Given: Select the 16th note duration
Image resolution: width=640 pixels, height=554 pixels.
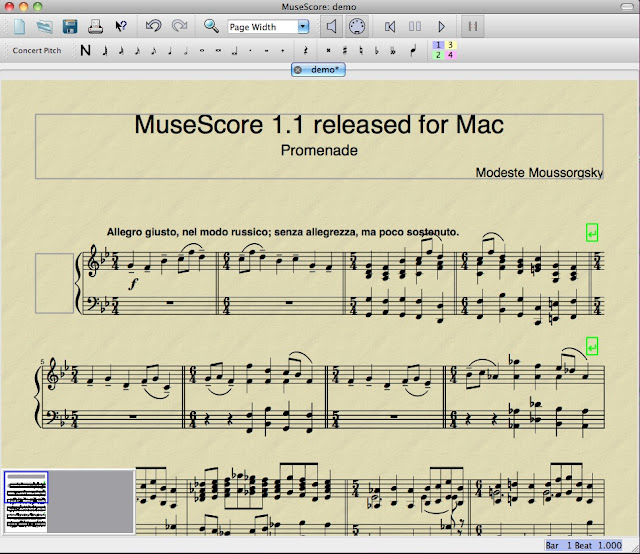Looking at the screenshot, I should [x=138, y=51].
